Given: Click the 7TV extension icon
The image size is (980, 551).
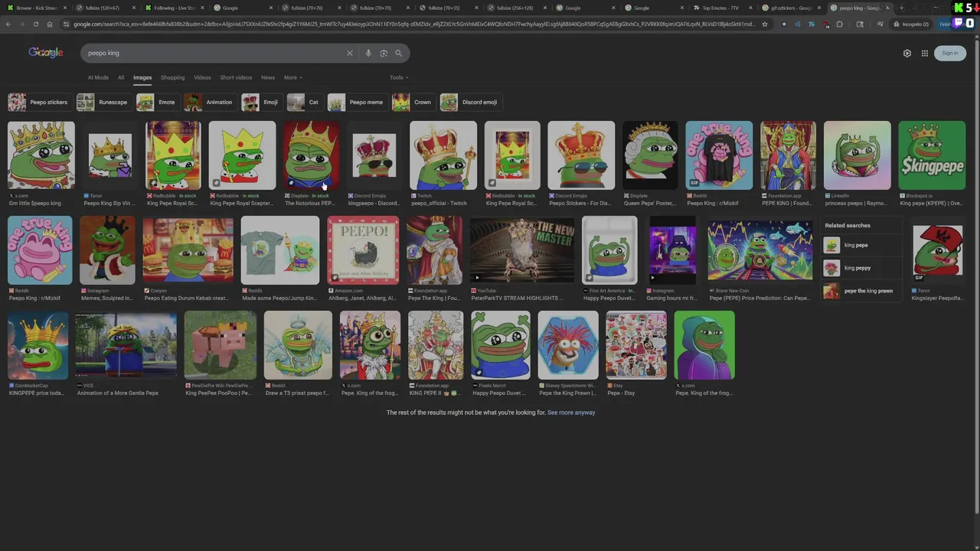Looking at the screenshot, I should point(812,24).
